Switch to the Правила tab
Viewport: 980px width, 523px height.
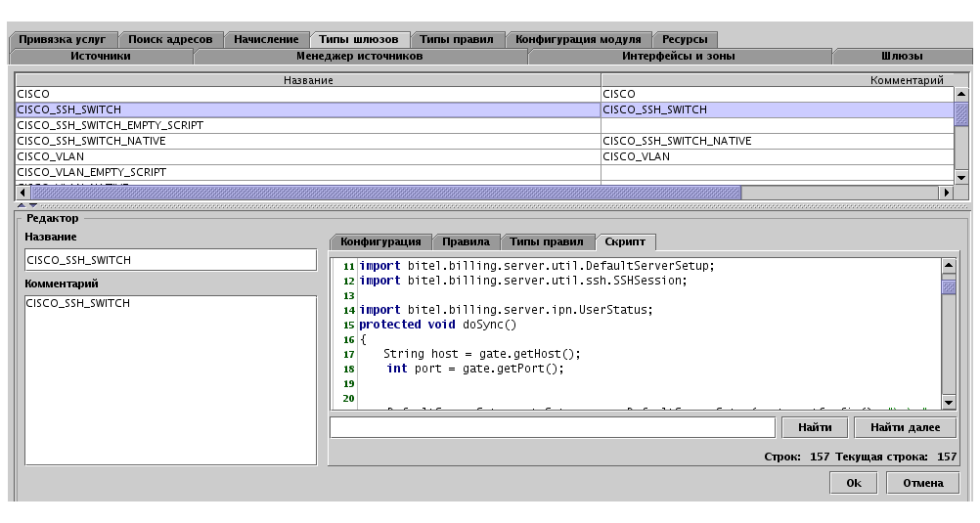pos(466,241)
